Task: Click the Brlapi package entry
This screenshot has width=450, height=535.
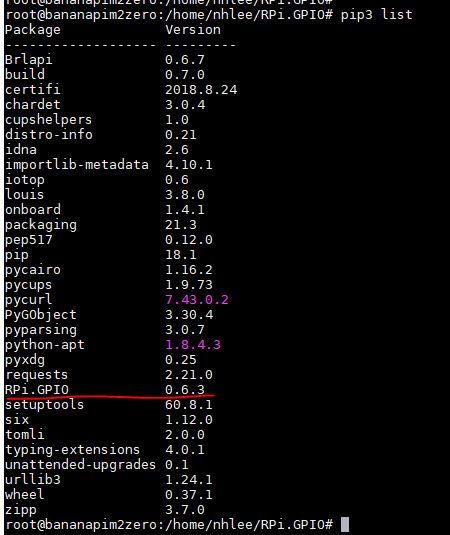Action: pyautogui.click(x=29, y=60)
